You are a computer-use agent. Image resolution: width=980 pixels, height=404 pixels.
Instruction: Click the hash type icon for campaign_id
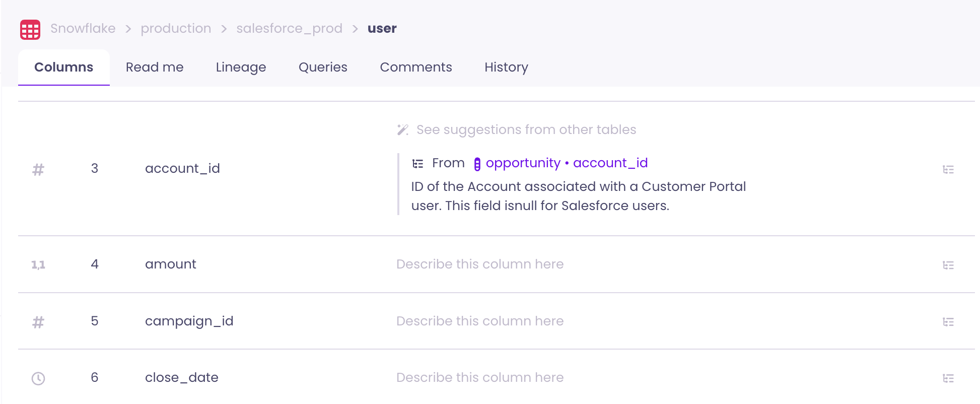38,322
